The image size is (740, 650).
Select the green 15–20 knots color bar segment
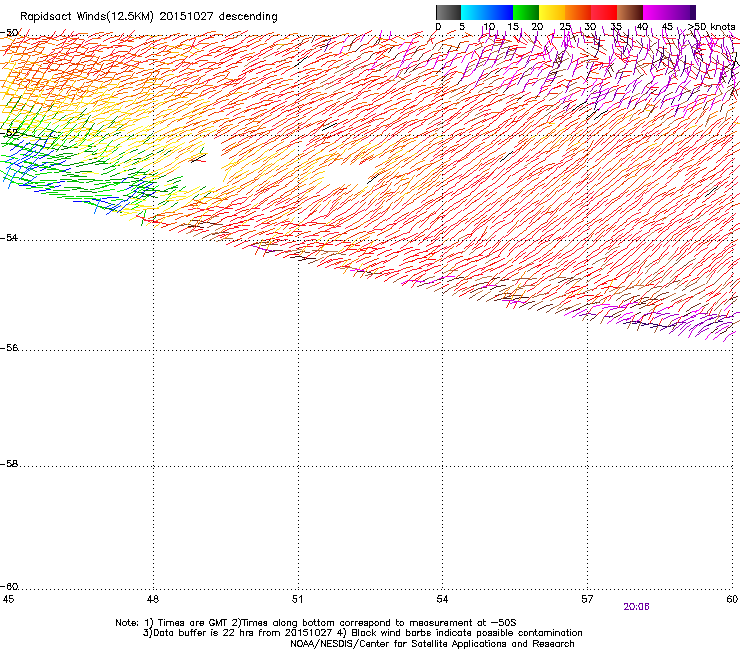click(526, 12)
